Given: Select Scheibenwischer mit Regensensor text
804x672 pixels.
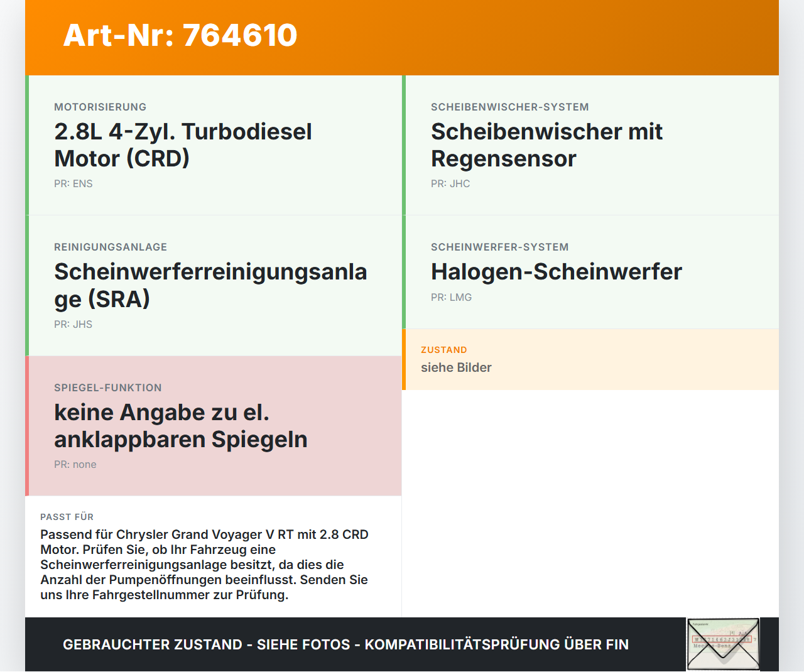Looking at the screenshot, I should tap(546, 145).
